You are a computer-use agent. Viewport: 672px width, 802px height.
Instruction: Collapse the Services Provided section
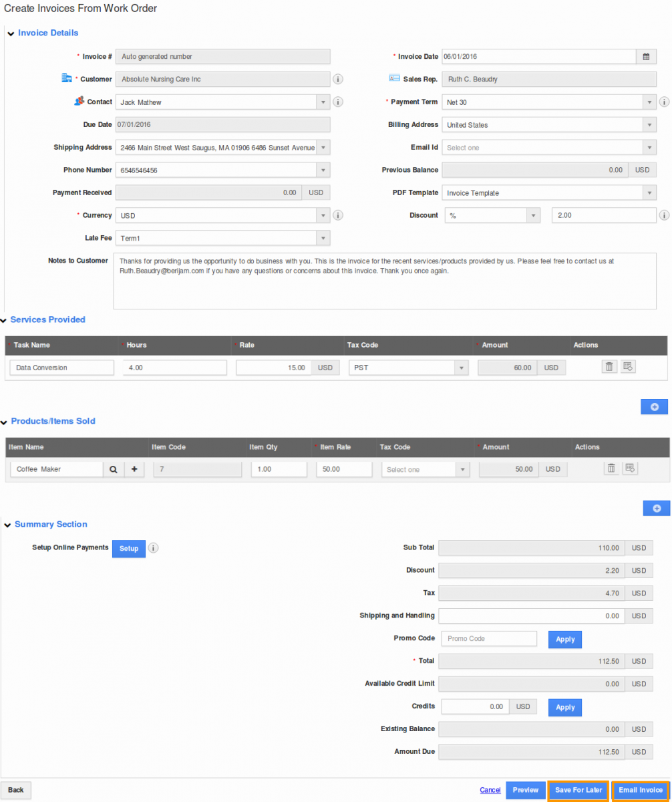5,320
